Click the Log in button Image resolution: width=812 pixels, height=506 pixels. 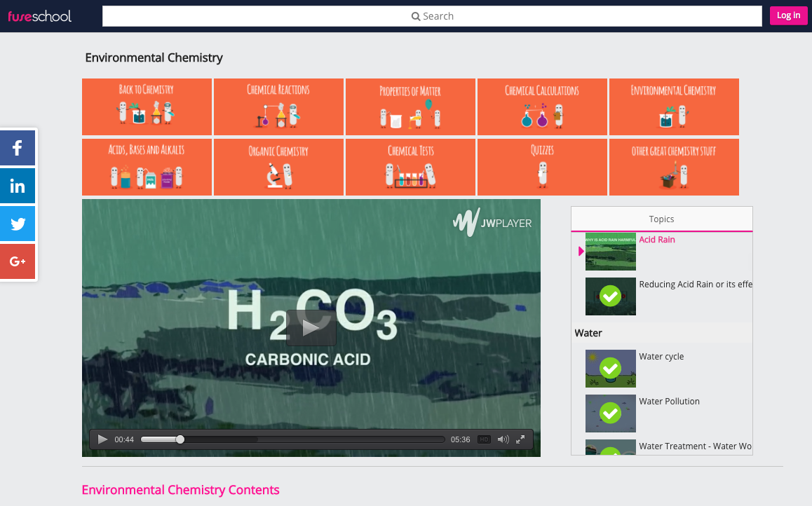(788, 15)
